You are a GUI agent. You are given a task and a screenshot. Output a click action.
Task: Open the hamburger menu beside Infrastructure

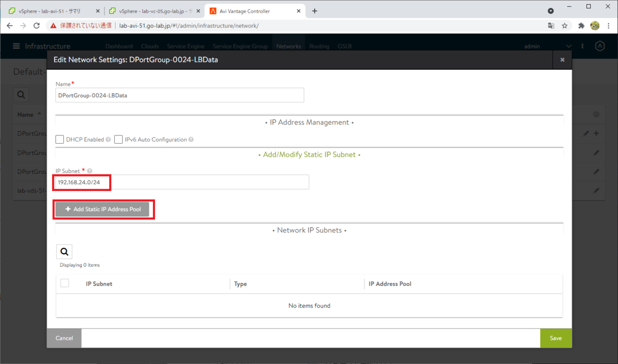[17, 46]
